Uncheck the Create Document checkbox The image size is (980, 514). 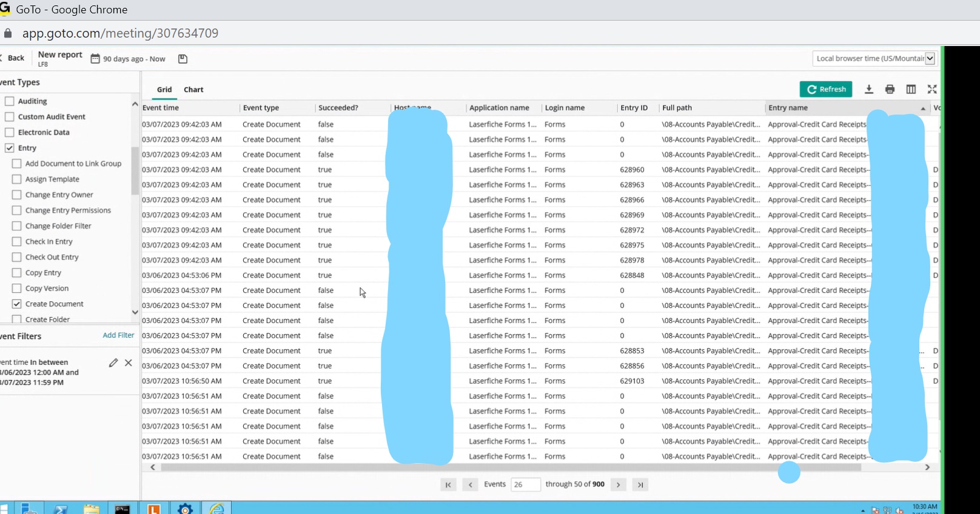(16, 304)
